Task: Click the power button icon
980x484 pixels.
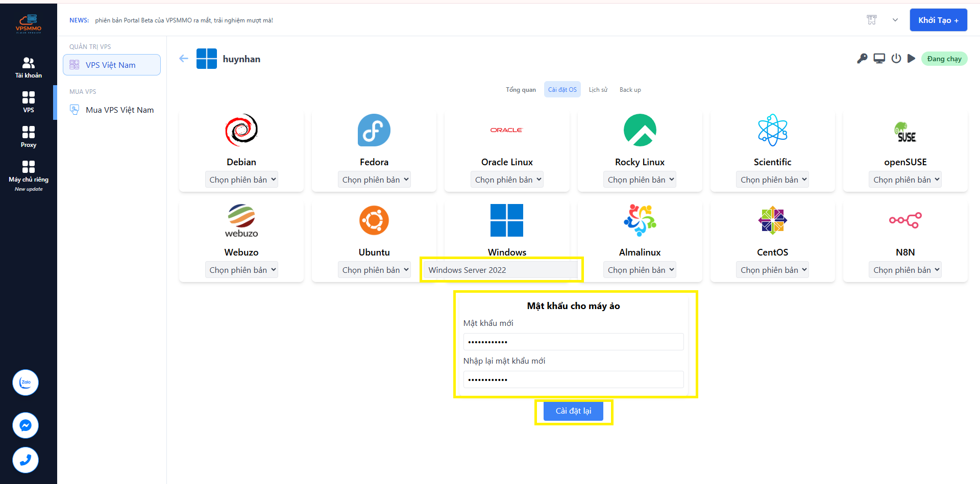Action: click(896, 59)
